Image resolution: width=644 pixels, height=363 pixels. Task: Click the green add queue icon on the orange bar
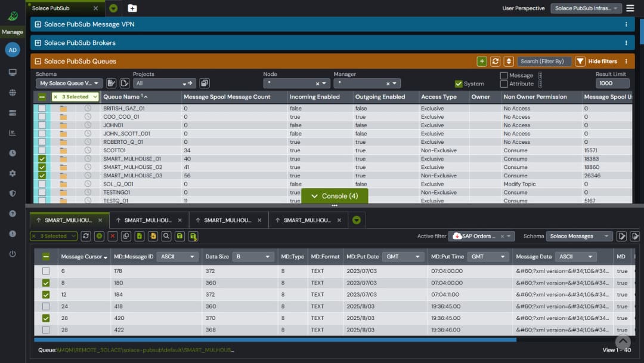(x=481, y=61)
